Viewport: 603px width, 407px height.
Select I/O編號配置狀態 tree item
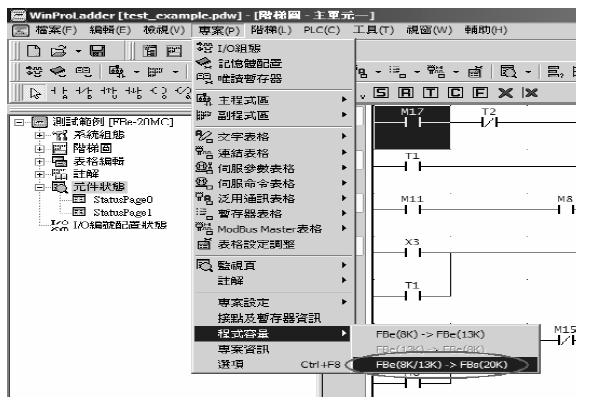(120, 225)
